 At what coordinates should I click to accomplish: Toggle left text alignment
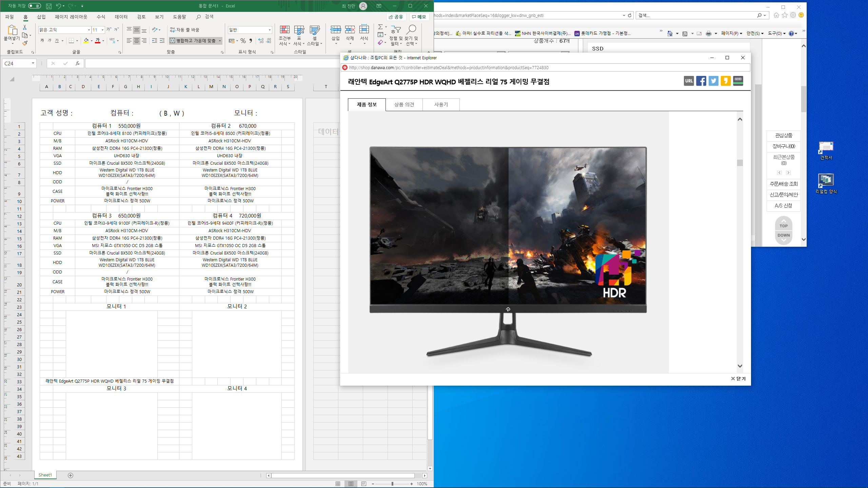[x=129, y=41]
